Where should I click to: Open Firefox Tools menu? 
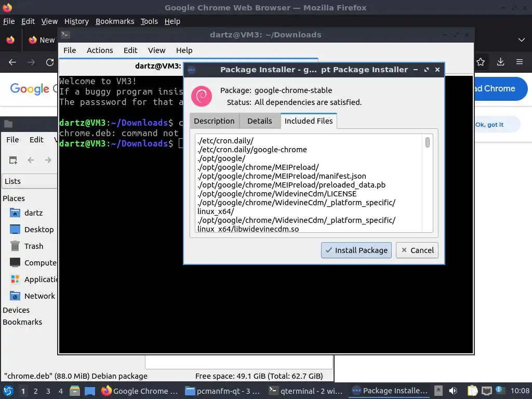(x=149, y=21)
